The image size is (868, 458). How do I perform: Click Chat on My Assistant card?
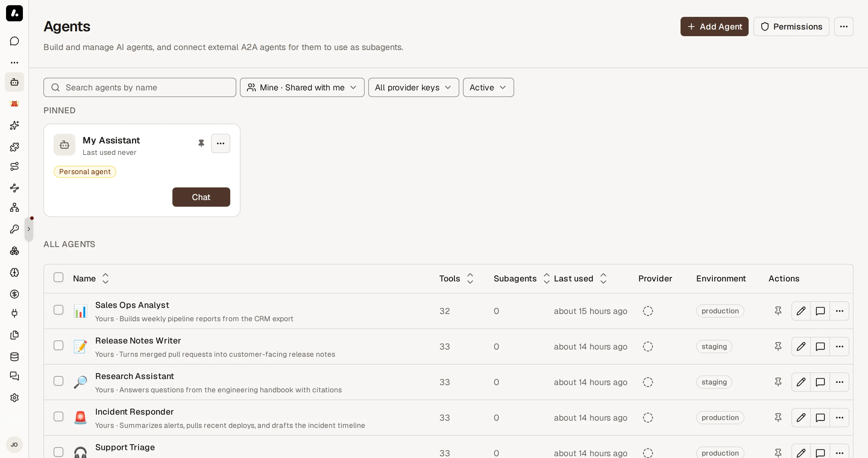[x=201, y=197]
